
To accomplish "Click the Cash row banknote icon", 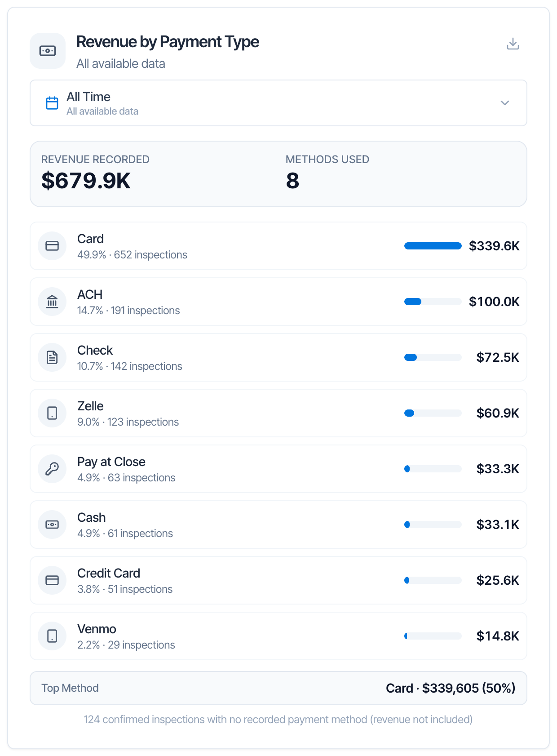I will (52, 525).
